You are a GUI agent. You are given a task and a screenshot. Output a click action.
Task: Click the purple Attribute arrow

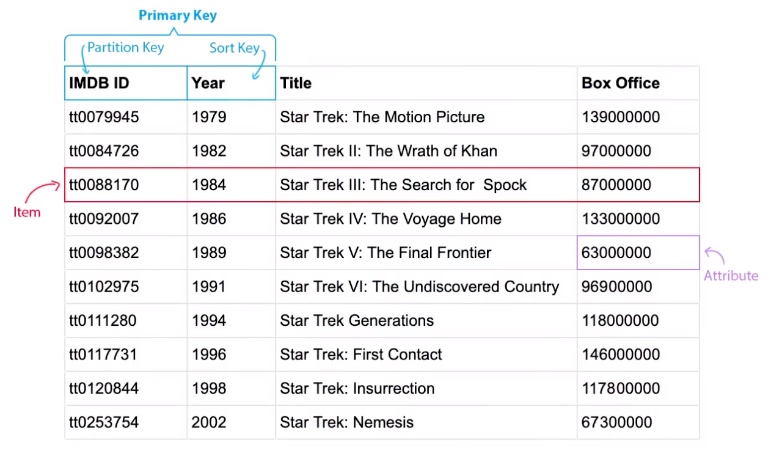tap(715, 255)
